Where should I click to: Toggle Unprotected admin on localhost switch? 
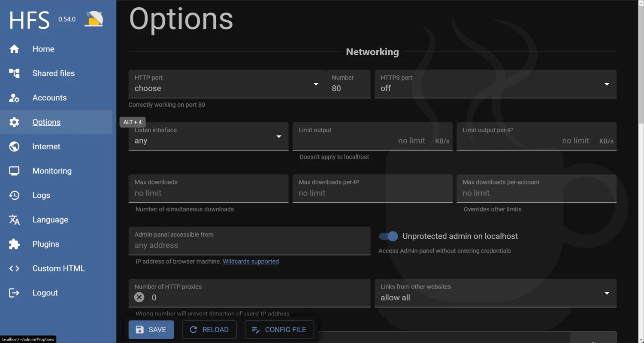click(x=388, y=236)
